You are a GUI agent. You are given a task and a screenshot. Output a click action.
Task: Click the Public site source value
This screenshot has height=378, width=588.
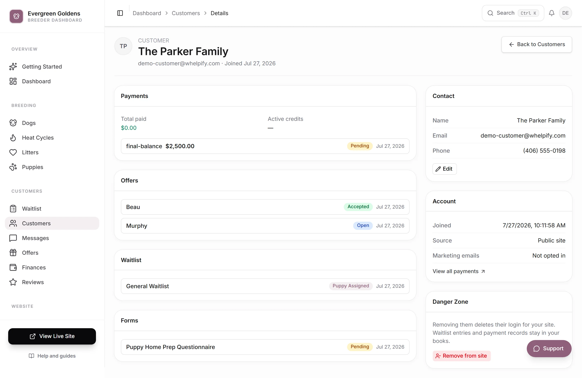[551, 241]
